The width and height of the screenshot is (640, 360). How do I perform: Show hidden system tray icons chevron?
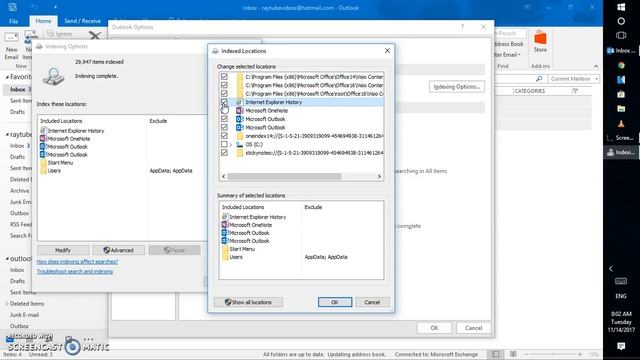click(611, 269)
